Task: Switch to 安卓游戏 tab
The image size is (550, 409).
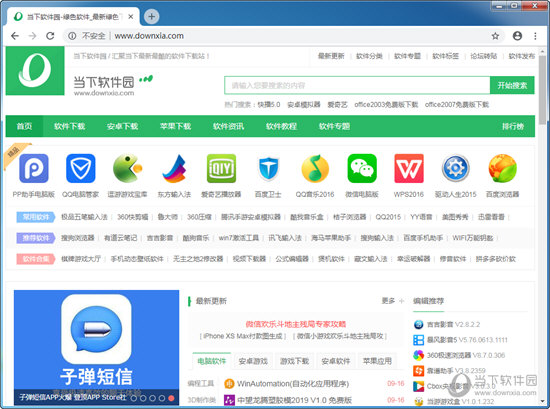Action: click(253, 361)
